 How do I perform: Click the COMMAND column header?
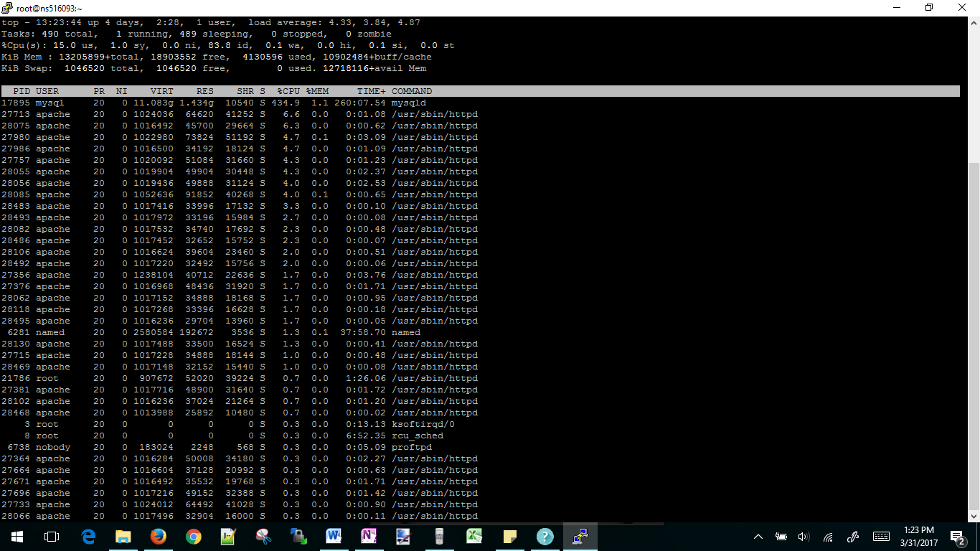coord(412,91)
